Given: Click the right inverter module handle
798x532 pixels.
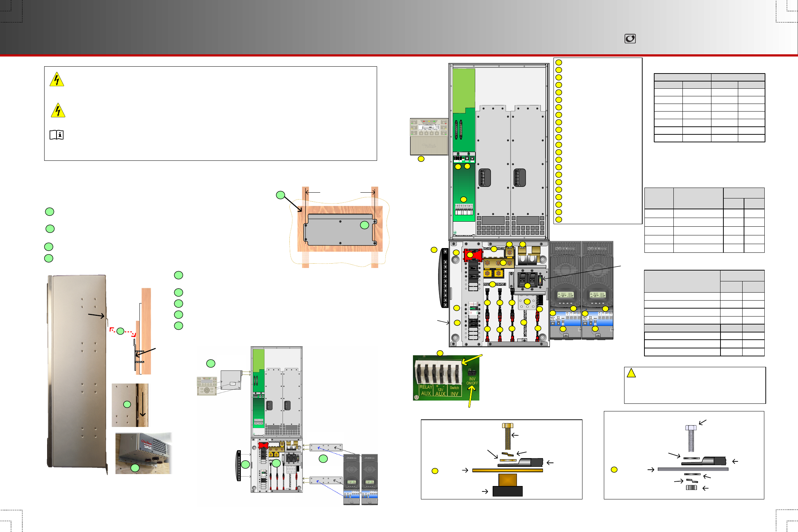Looking at the screenshot, I should point(519,177).
